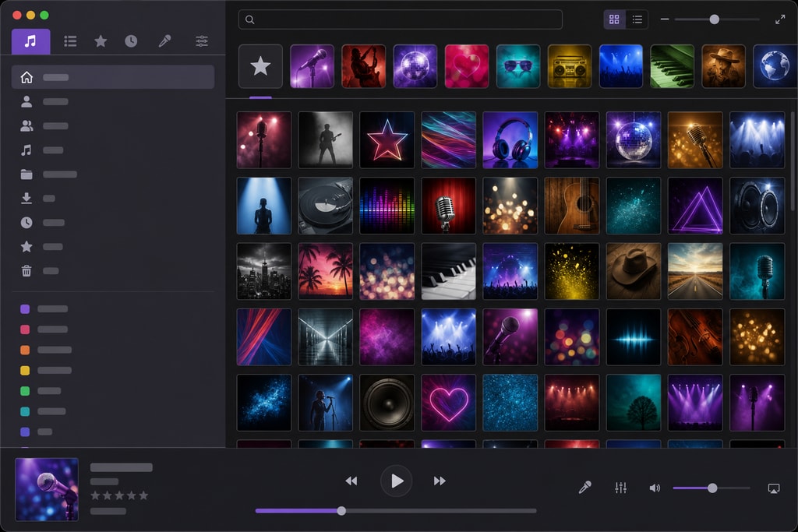The height and width of the screenshot is (532, 798).
Task: Open the star favorites tab in tab bar
Action: pyautogui.click(x=101, y=41)
